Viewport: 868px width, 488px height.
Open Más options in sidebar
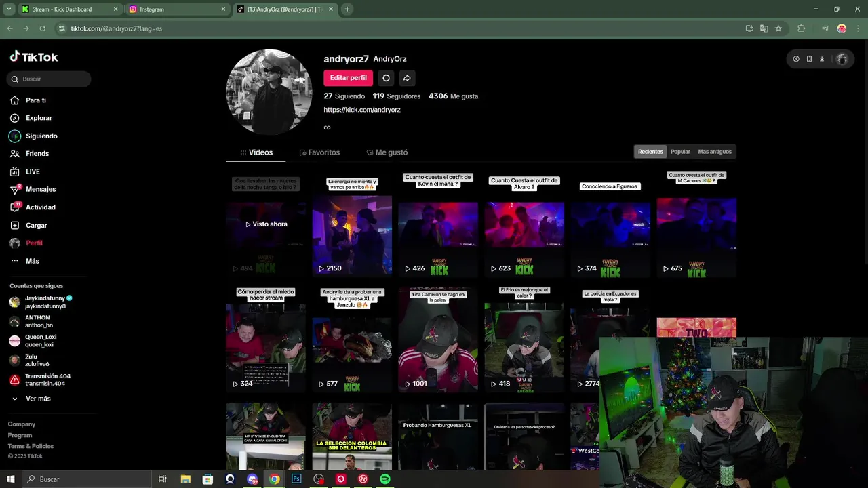click(x=33, y=261)
